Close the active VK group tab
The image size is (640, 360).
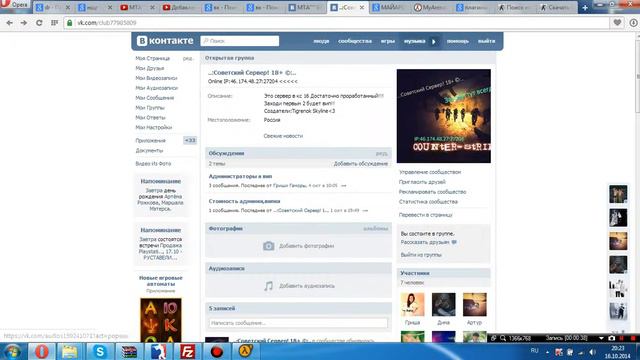click(362, 8)
